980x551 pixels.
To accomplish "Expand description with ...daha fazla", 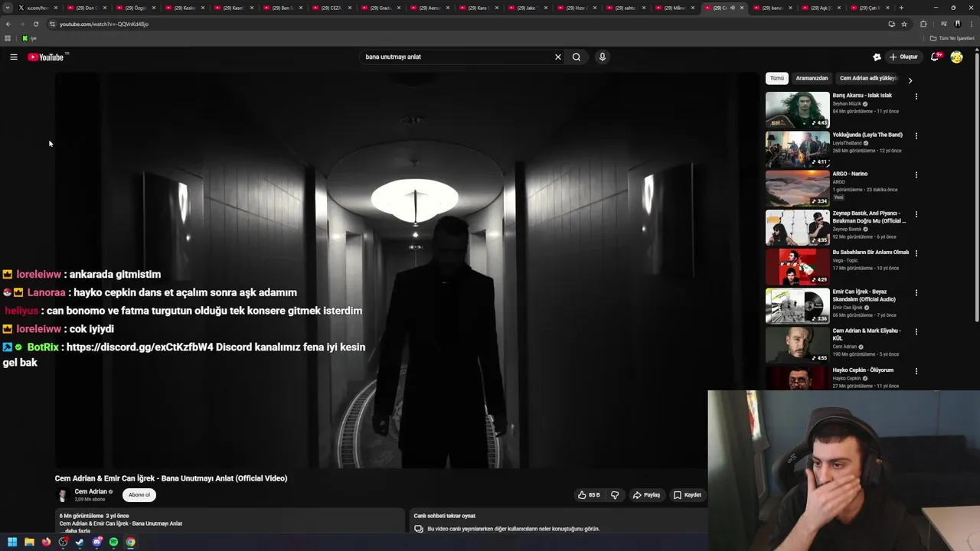I will (x=75, y=530).
